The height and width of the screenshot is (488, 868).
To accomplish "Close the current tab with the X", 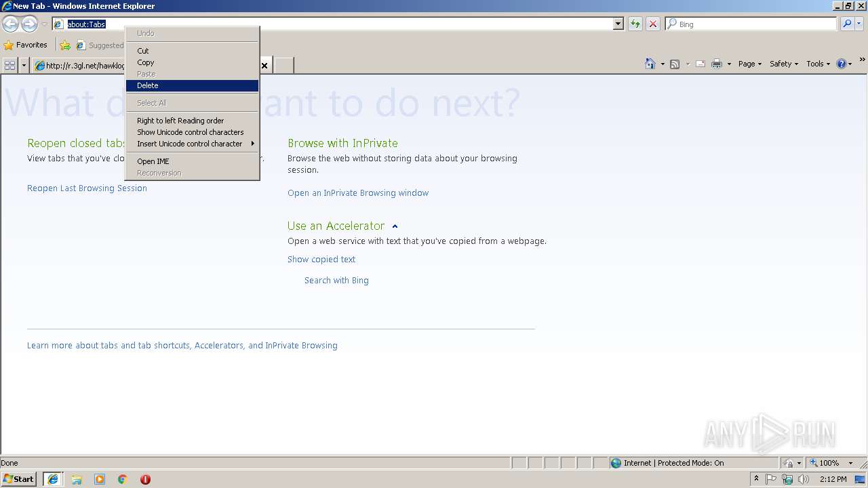I will coord(264,66).
